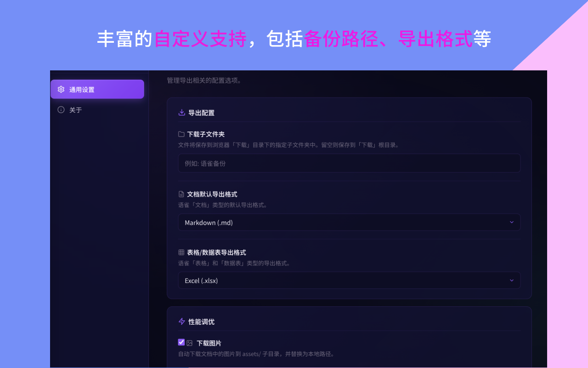Click the image icon beside 下载图片
This screenshot has width=588, height=368.
coord(189,343)
